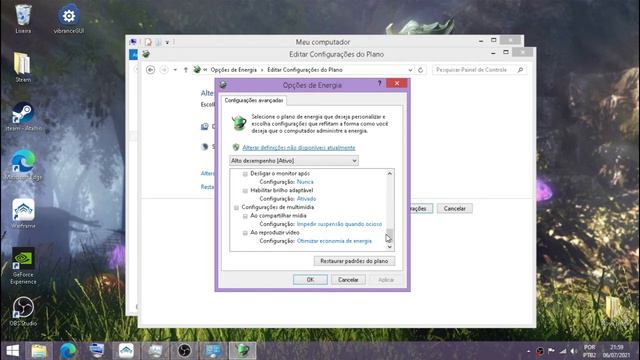The width and height of the screenshot is (640, 360).
Task: Click Impedir suspensão quando ocioso value
Action: click(x=339, y=224)
